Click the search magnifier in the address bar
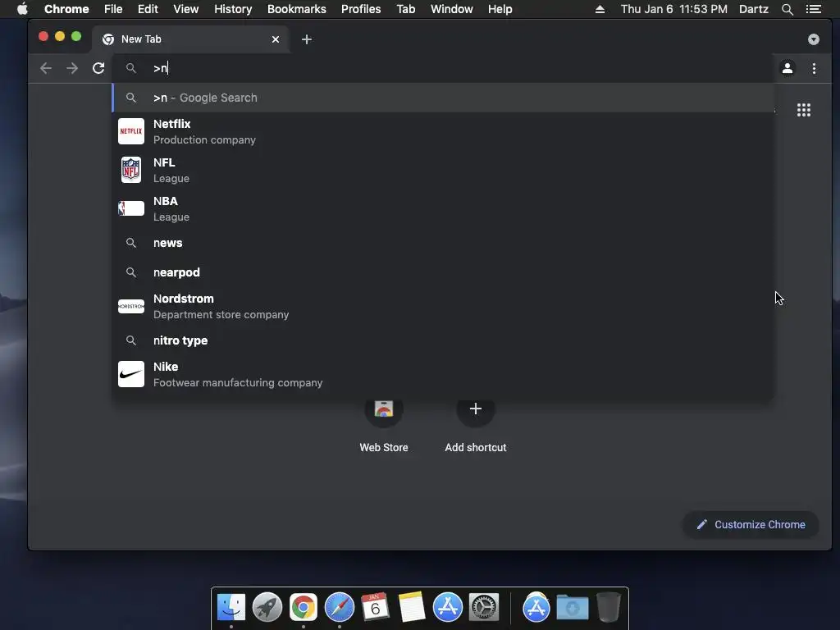Viewport: 840px width, 630px height. (130, 68)
